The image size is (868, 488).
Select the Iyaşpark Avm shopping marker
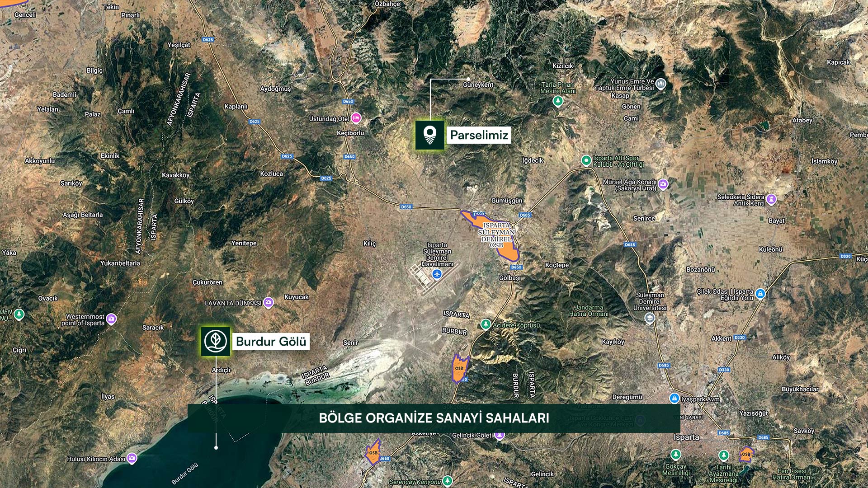tap(674, 399)
